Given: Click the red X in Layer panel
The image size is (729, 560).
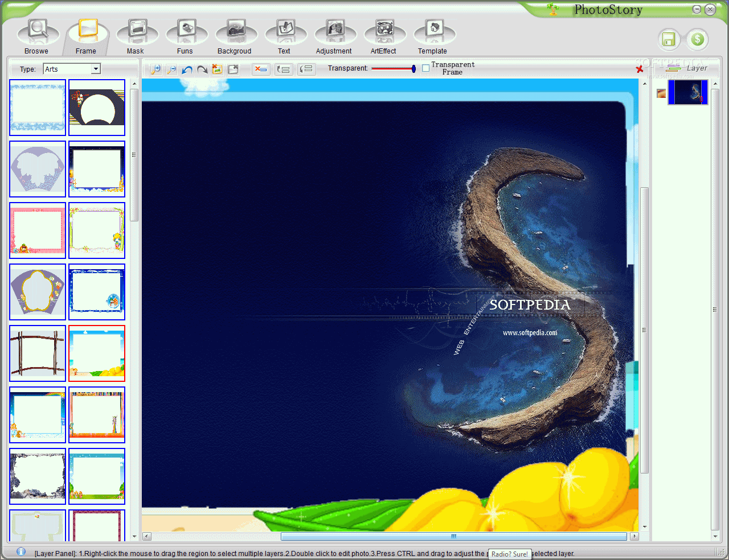Looking at the screenshot, I should (640, 69).
